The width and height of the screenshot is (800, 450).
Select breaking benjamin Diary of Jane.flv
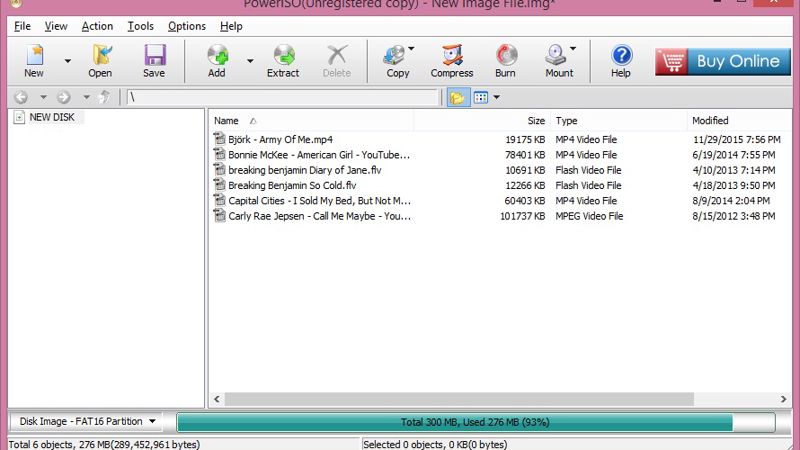point(305,170)
